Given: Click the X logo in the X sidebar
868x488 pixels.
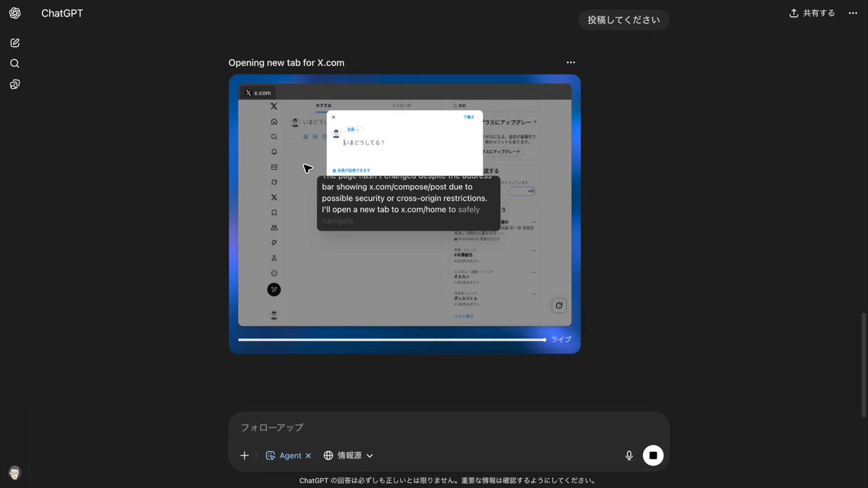Looking at the screenshot, I should pos(274,106).
